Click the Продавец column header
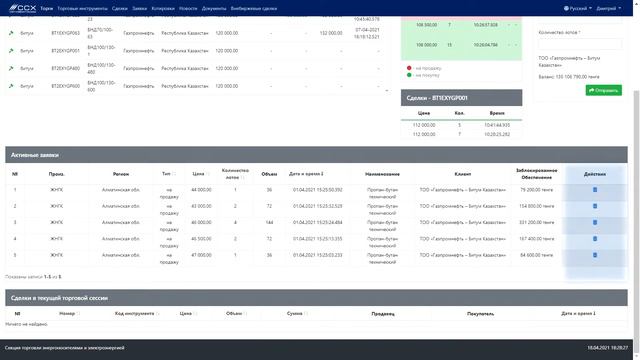This screenshot has height=360, width=640. point(383,314)
